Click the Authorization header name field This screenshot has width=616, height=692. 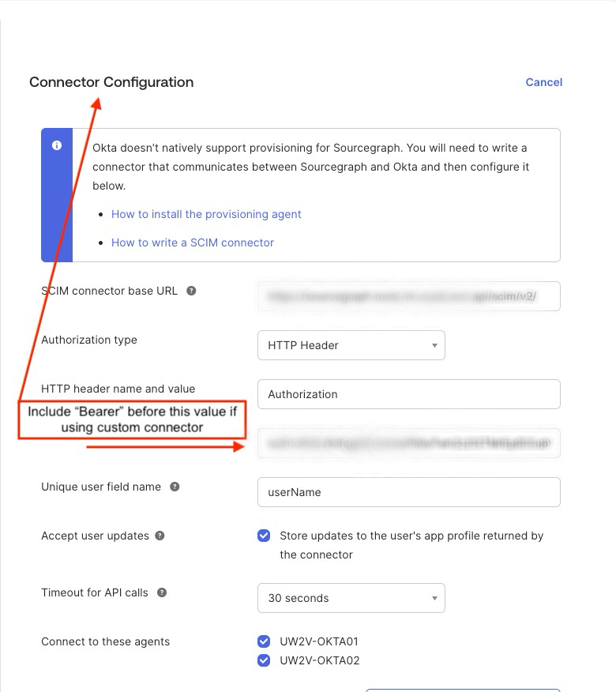coord(408,394)
